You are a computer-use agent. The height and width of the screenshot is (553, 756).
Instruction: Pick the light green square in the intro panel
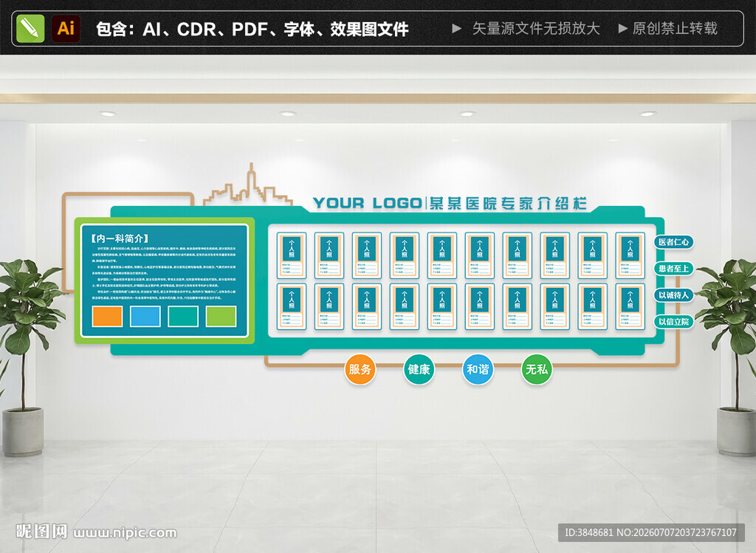tap(221, 316)
